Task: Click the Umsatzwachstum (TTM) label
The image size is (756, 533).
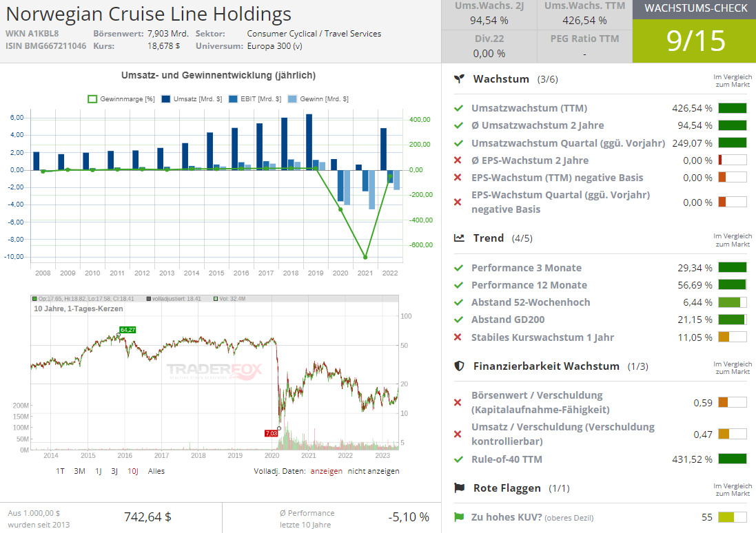Action: click(x=529, y=108)
